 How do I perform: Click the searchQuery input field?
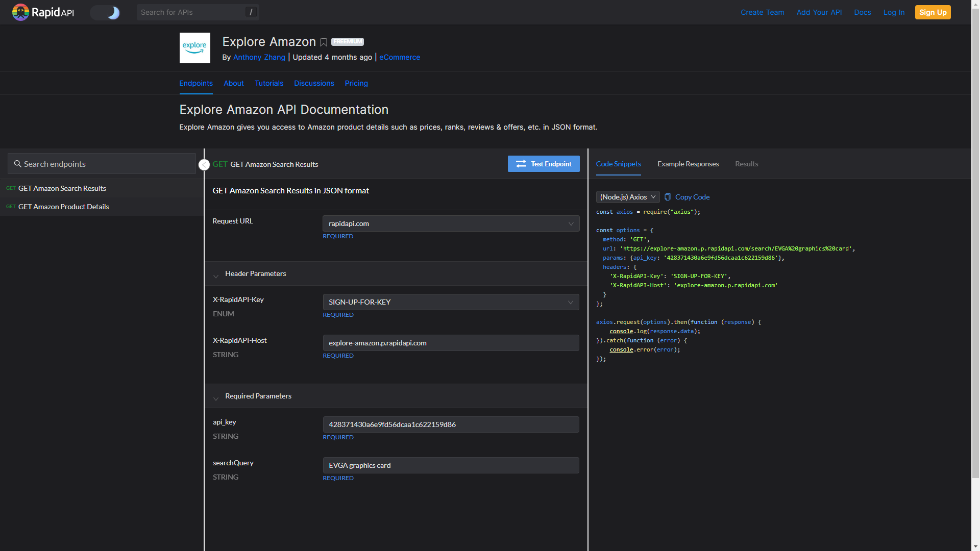coord(451,465)
